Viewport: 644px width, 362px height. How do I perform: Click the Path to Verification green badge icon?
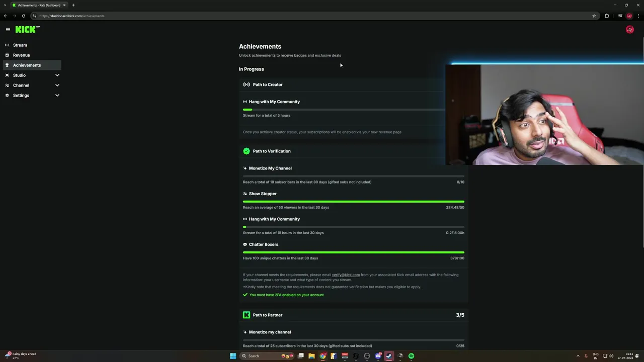pos(247,151)
